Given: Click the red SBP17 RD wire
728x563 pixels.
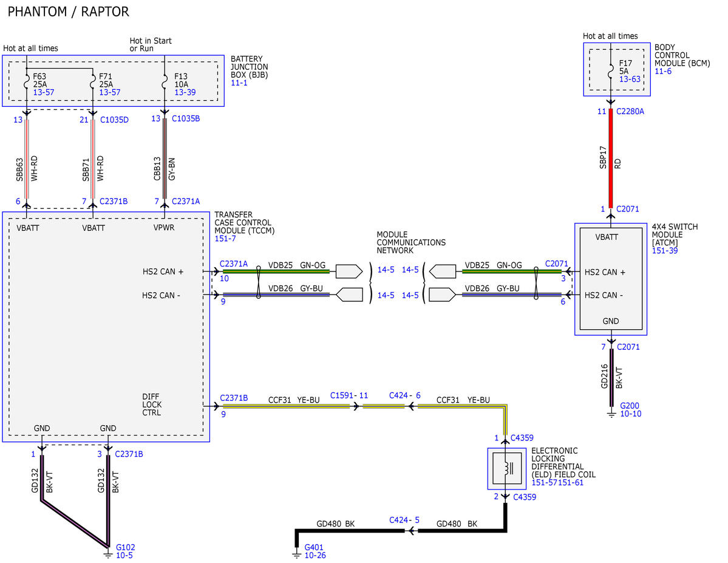Looking at the screenshot, I should tap(611, 159).
